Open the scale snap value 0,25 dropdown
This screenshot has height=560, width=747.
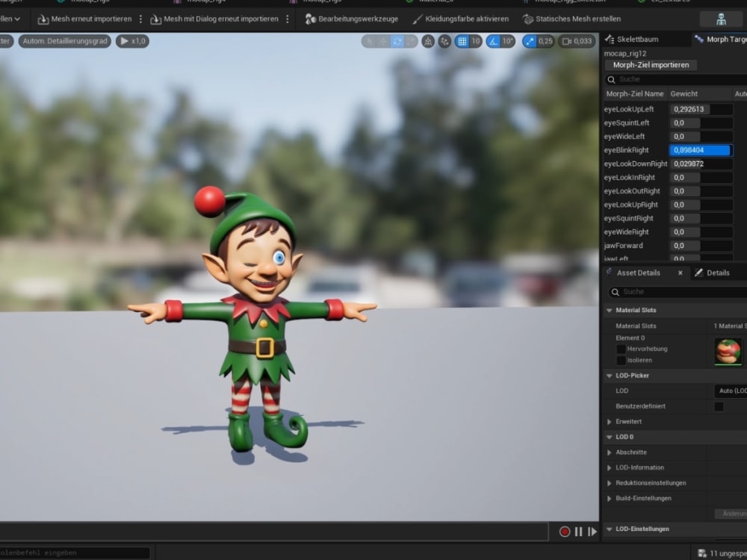pyautogui.click(x=545, y=41)
